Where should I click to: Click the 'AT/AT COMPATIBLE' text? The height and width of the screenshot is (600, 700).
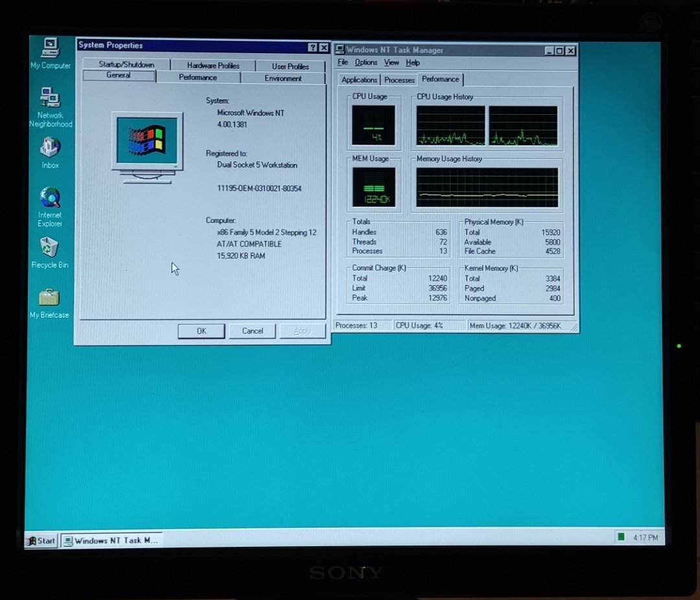coord(249,244)
